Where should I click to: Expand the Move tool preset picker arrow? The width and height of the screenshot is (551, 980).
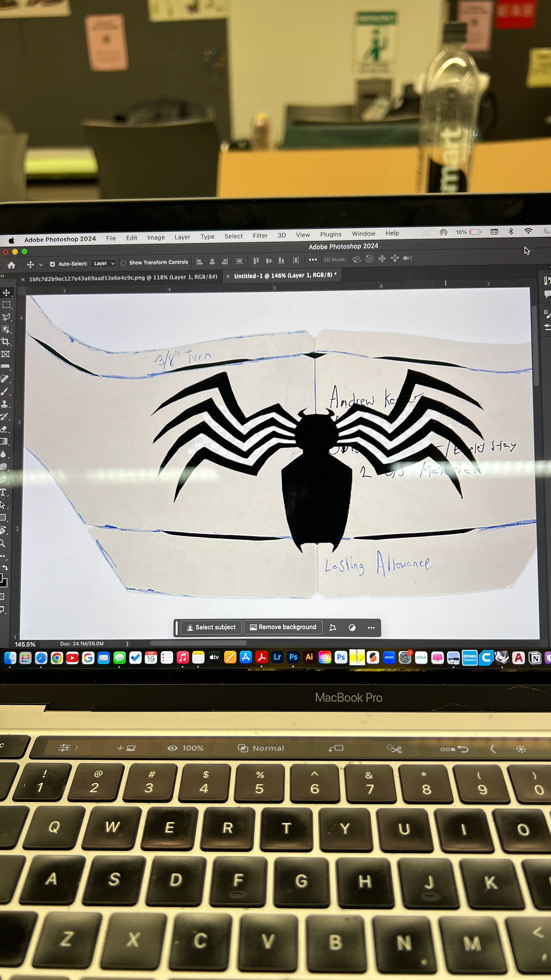point(41,265)
